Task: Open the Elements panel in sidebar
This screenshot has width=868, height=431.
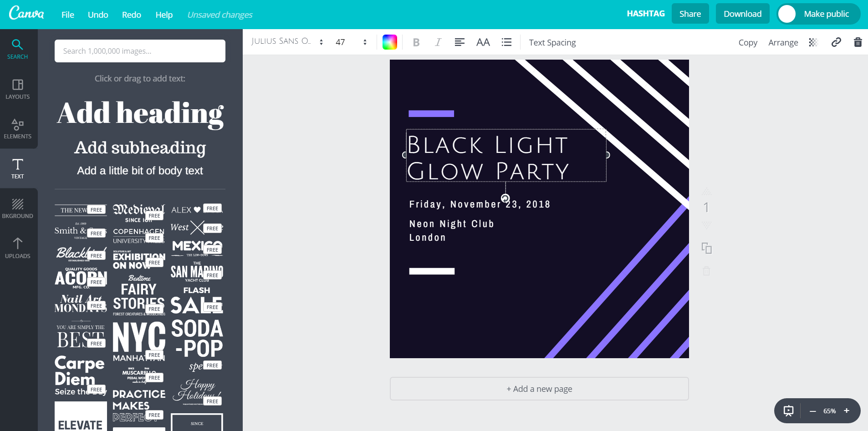Action: (x=18, y=129)
